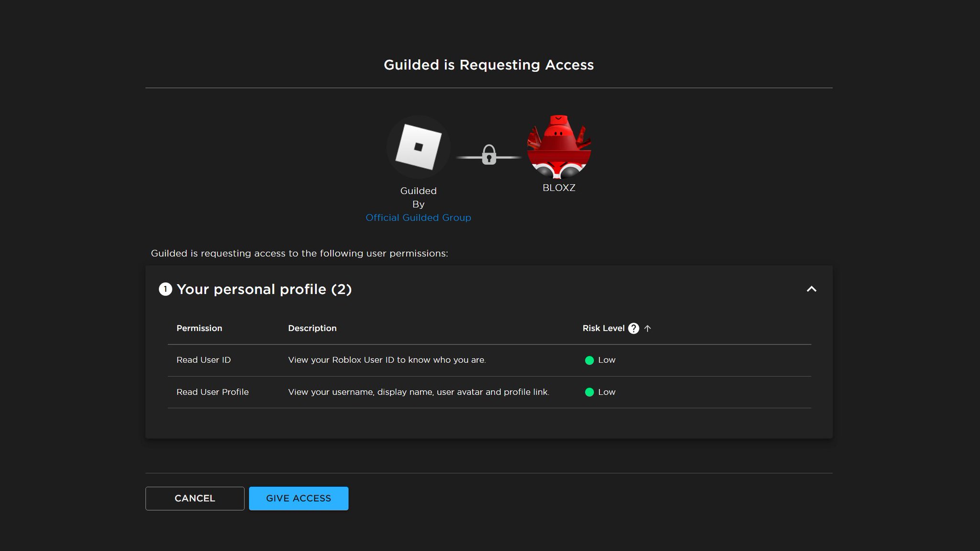Click the Guilded app logo icon

coord(418,147)
